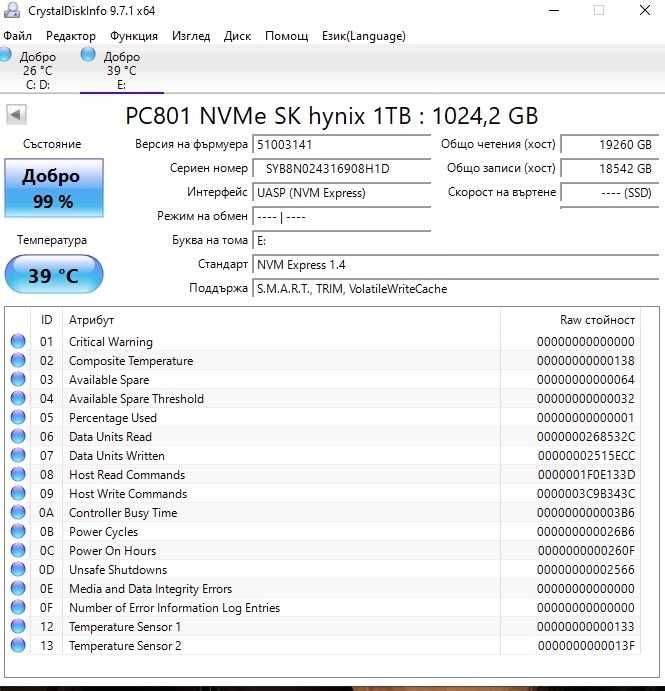Open the Помощ menu
Screen dimensions: 665x691
[286, 36]
